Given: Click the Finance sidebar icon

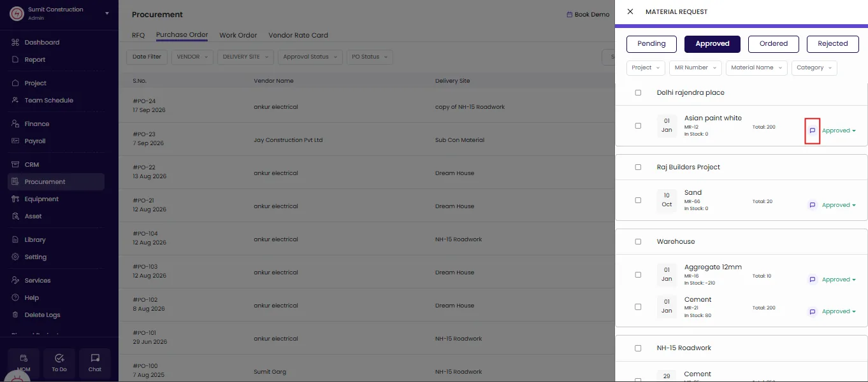Looking at the screenshot, I should (16, 124).
